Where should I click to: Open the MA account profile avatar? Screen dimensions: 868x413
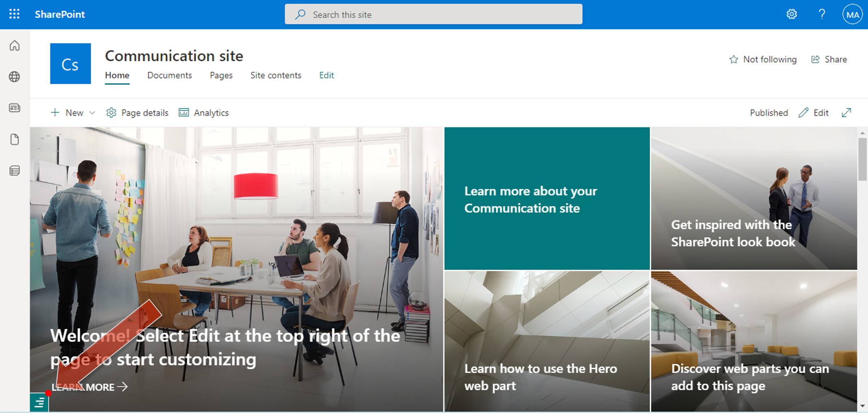tap(852, 15)
